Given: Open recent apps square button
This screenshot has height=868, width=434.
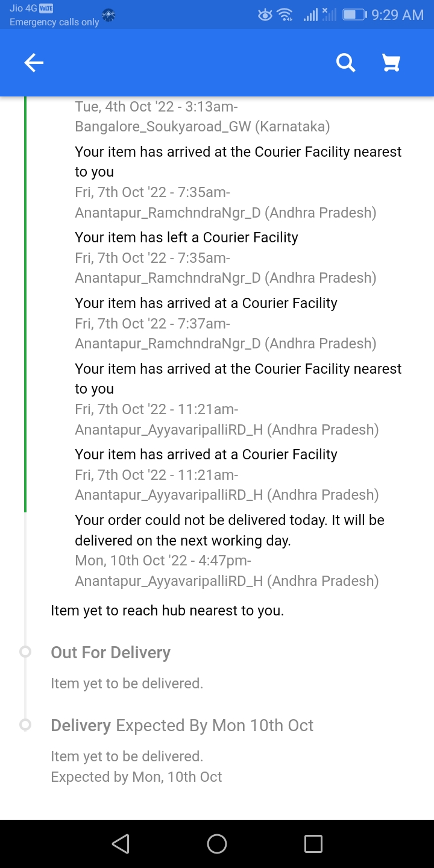Looking at the screenshot, I should (313, 844).
